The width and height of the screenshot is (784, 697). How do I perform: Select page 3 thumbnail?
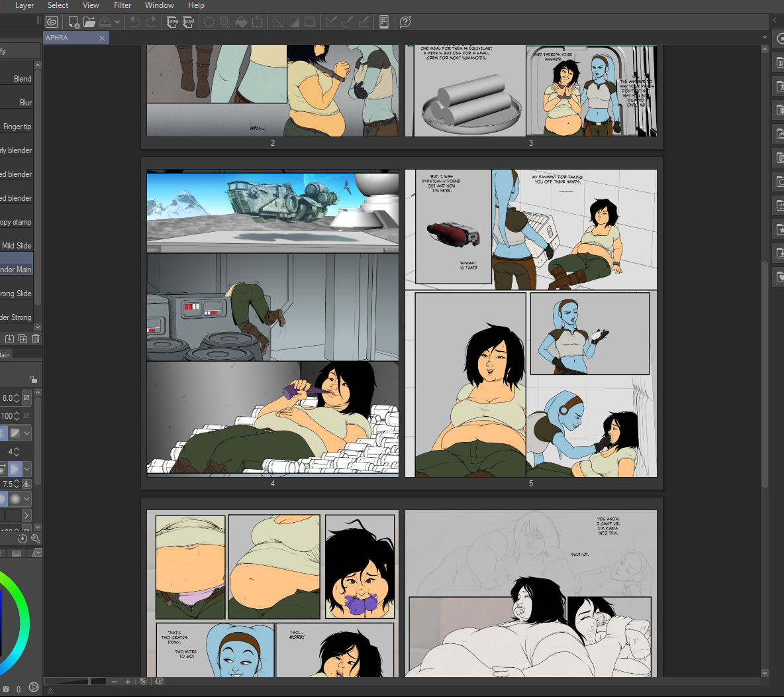tap(531, 91)
